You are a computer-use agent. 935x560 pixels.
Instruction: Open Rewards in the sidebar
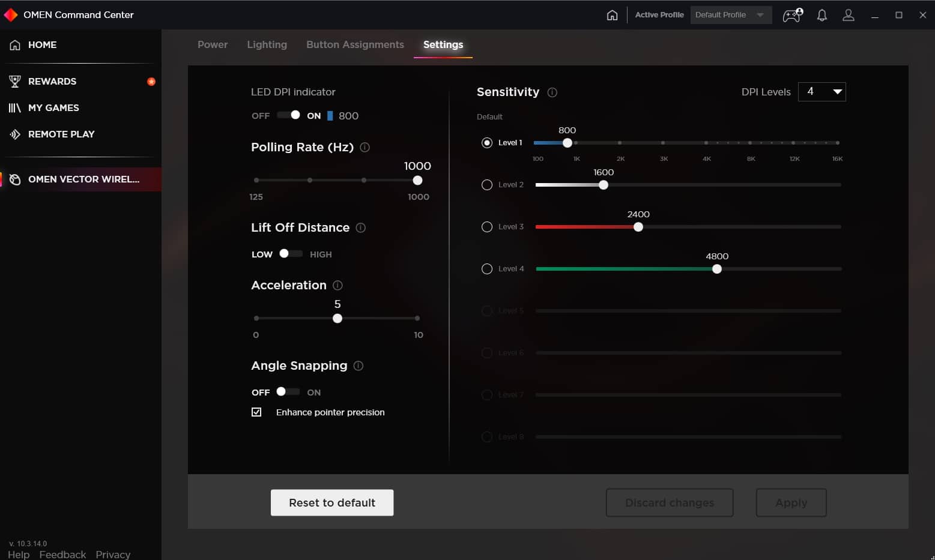(x=52, y=81)
